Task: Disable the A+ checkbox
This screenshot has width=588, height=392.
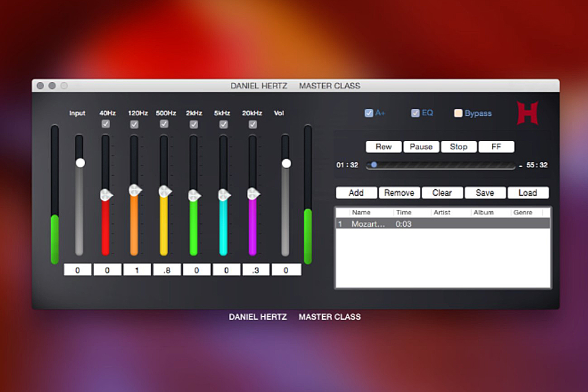Action: [369, 113]
